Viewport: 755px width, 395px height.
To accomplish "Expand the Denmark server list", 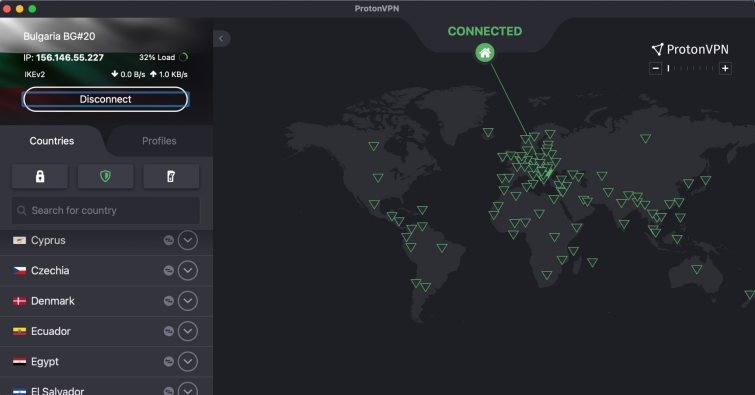I will coord(188,301).
